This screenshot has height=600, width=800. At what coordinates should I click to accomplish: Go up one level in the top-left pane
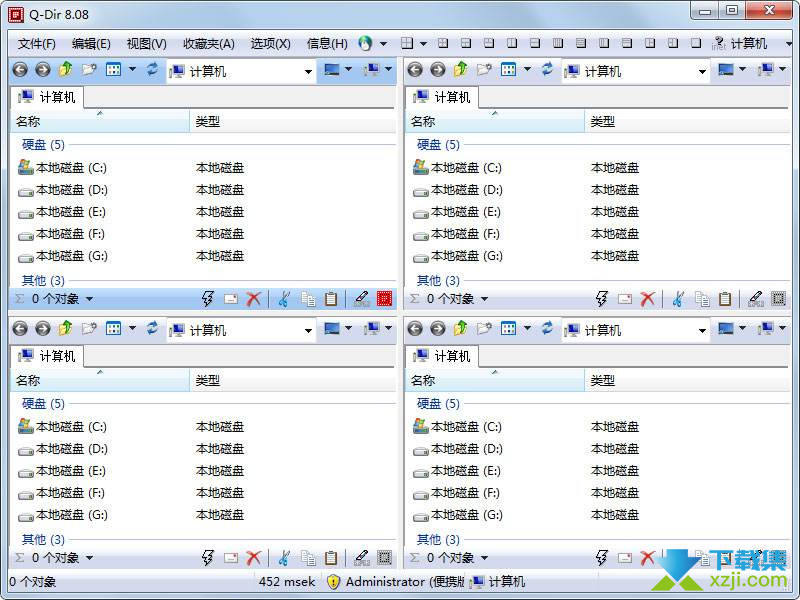pos(66,69)
